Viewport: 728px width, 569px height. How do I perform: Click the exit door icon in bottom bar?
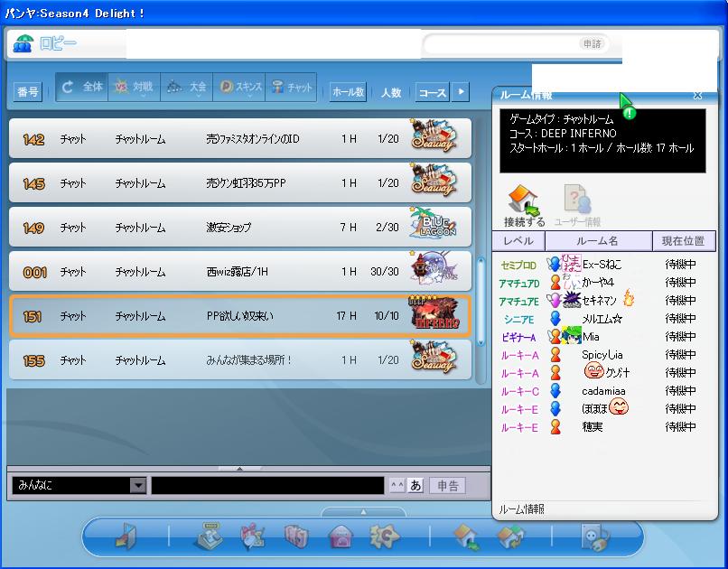[x=125, y=536]
